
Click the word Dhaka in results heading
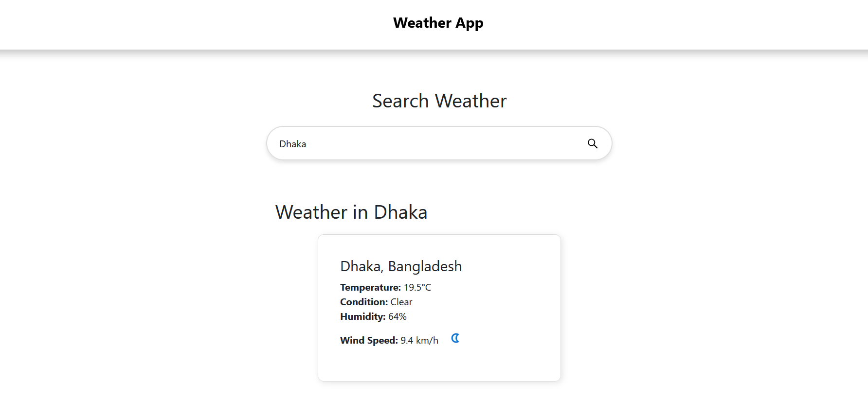[400, 212]
